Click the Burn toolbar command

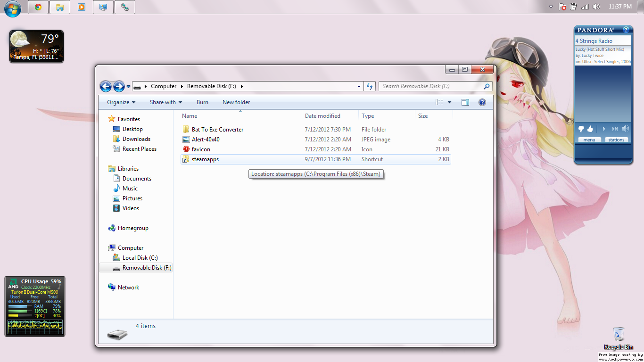point(202,102)
